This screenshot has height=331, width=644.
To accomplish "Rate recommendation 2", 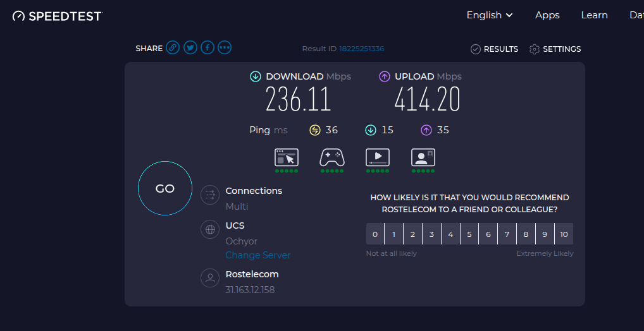I will [412, 234].
